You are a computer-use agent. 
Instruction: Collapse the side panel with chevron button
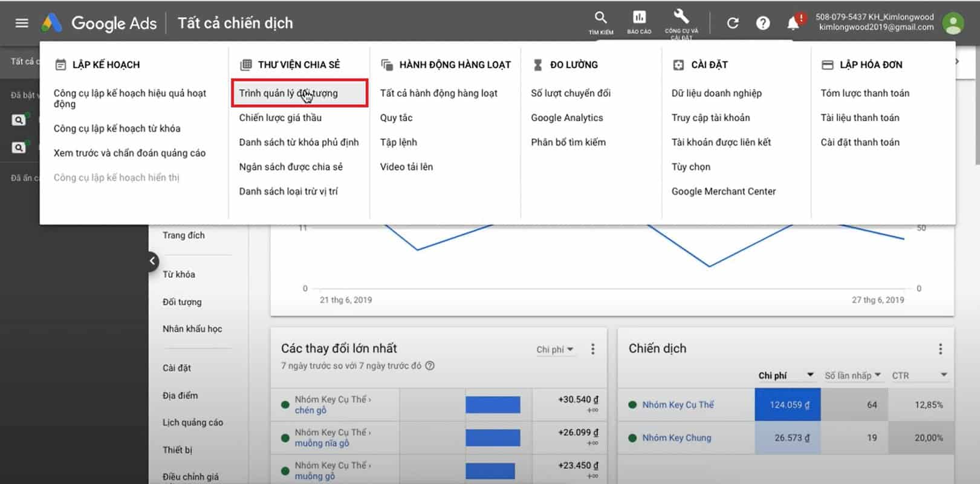coord(153,261)
